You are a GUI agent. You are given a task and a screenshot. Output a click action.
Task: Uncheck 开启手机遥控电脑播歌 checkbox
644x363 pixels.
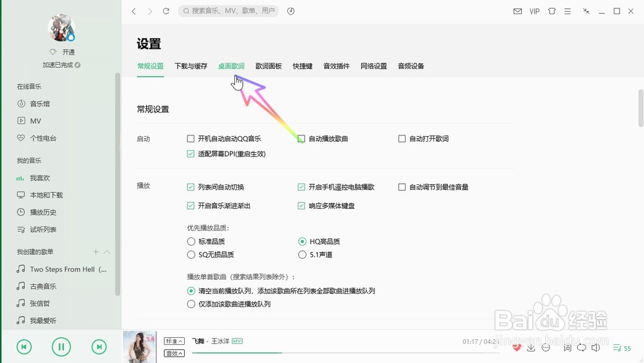pos(301,187)
